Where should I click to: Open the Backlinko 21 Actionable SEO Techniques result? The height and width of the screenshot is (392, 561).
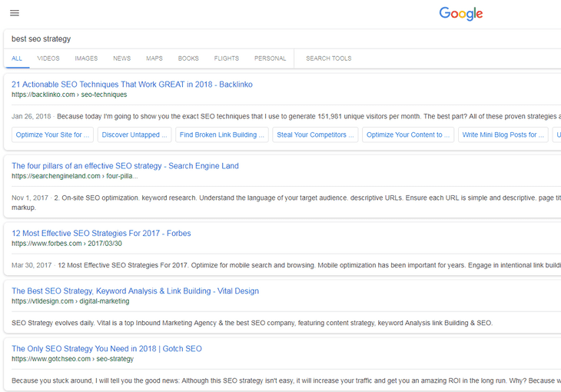pyautogui.click(x=132, y=85)
